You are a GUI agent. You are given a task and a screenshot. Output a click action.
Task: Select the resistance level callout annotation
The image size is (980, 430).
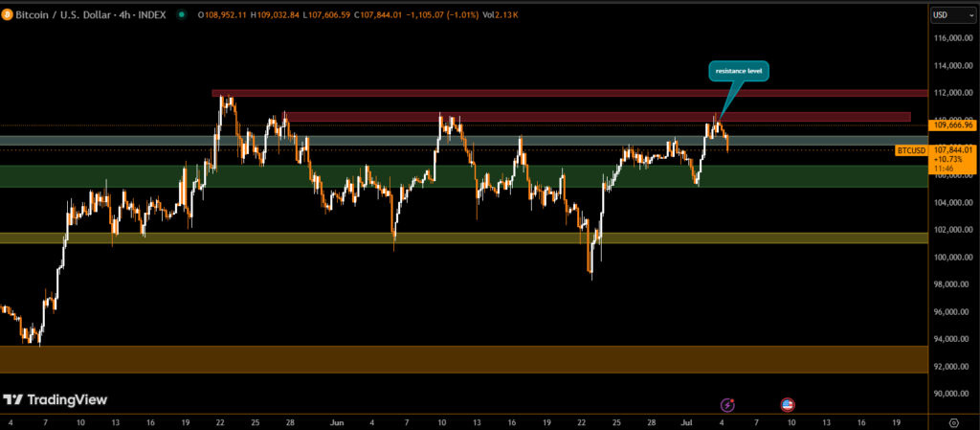click(738, 71)
